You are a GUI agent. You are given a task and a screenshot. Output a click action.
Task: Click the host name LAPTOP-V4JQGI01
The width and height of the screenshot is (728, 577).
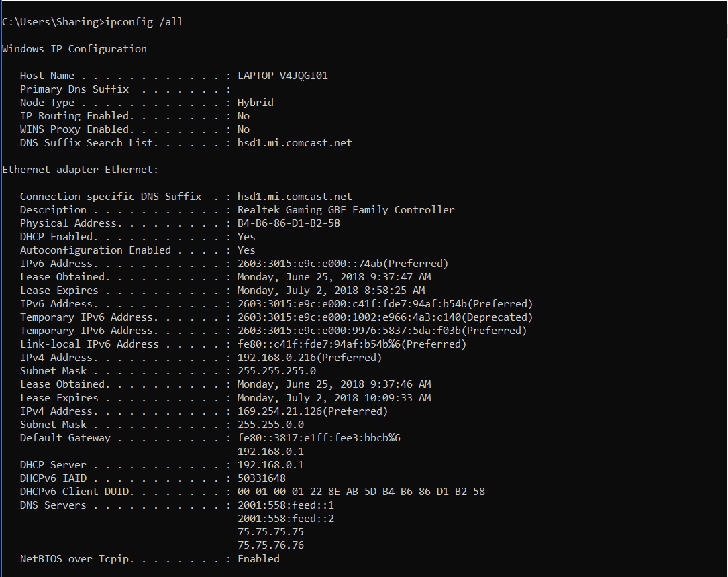pyautogui.click(x=282, y=76)
